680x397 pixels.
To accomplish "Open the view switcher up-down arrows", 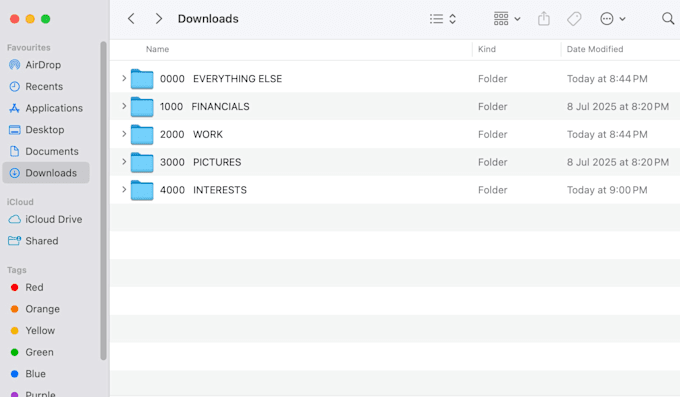I will [452, 19].
